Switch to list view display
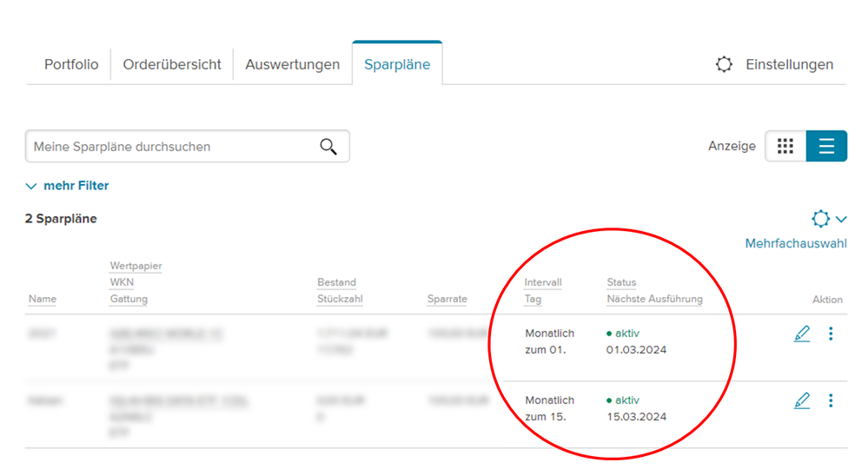This screenshot has height=469, width=868. coord(826,146)
